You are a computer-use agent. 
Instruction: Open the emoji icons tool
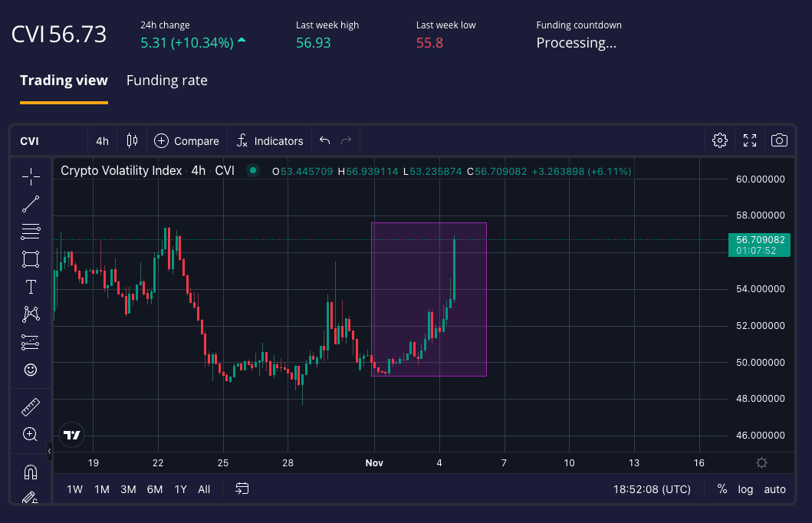tap(31, 370)
